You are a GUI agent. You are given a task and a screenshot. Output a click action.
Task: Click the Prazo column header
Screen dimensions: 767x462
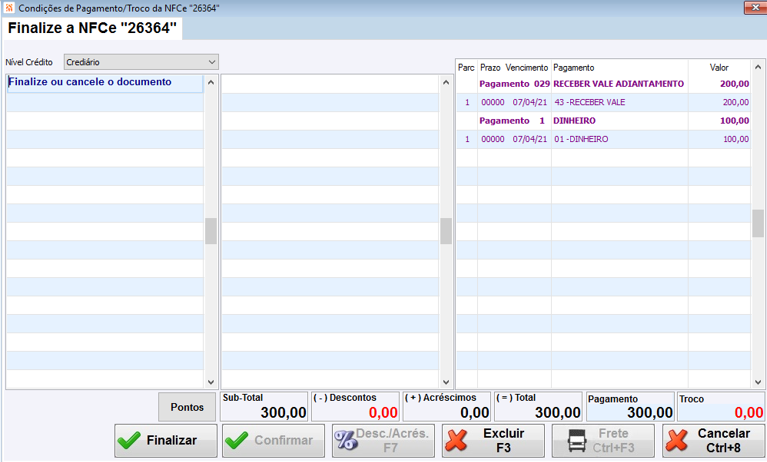coord(490,68)
